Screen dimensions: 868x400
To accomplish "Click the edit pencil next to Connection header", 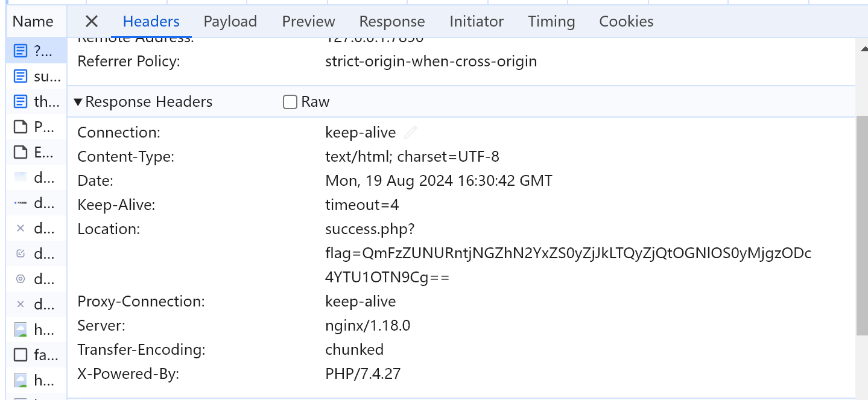I will click(411, 133).
